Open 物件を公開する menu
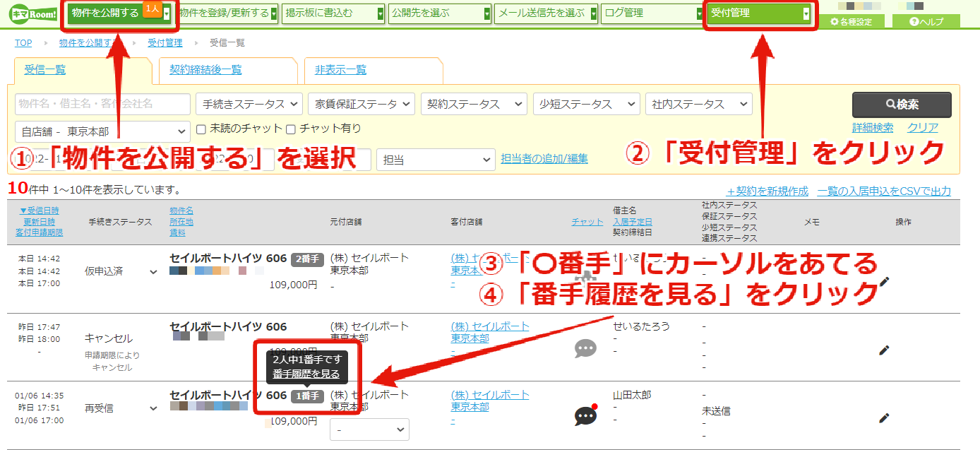Viewport: 980px width, 450px height. [x=119, y=13]
